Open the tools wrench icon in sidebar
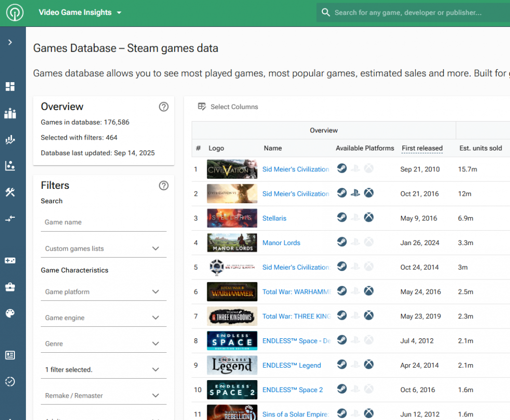This screenshot has width=510, height=420. [x=10, y=192]
